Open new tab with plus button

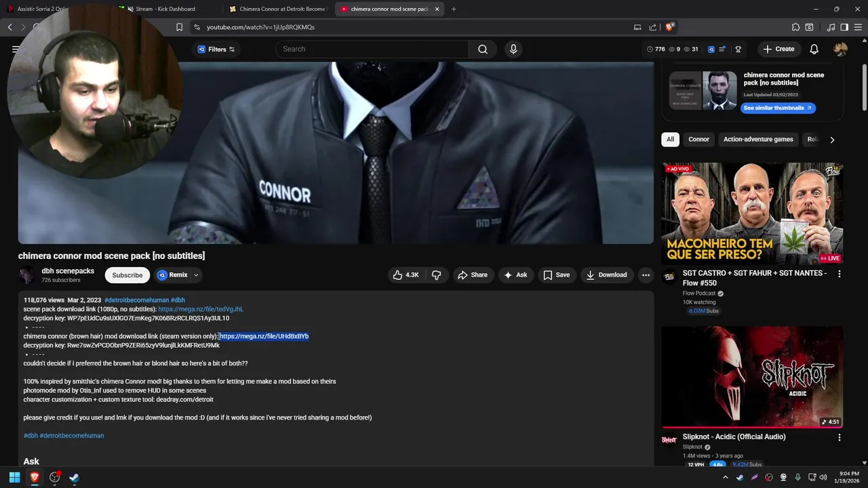(x=454, y=9)
